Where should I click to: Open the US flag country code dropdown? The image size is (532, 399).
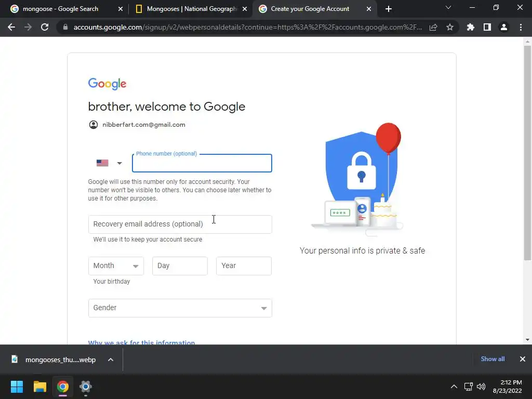click(x=109, y=163)
